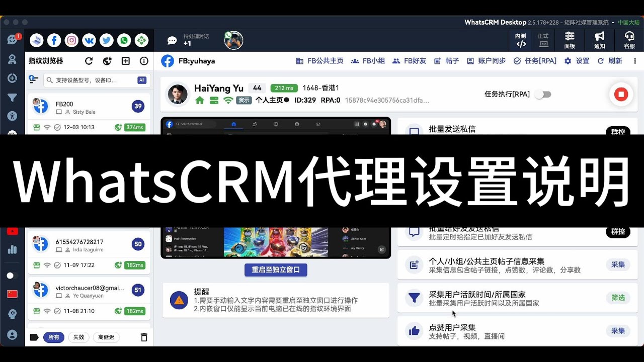Open 设置 settings in the FB toolbar
644x362 pixels.
(577, 61)
